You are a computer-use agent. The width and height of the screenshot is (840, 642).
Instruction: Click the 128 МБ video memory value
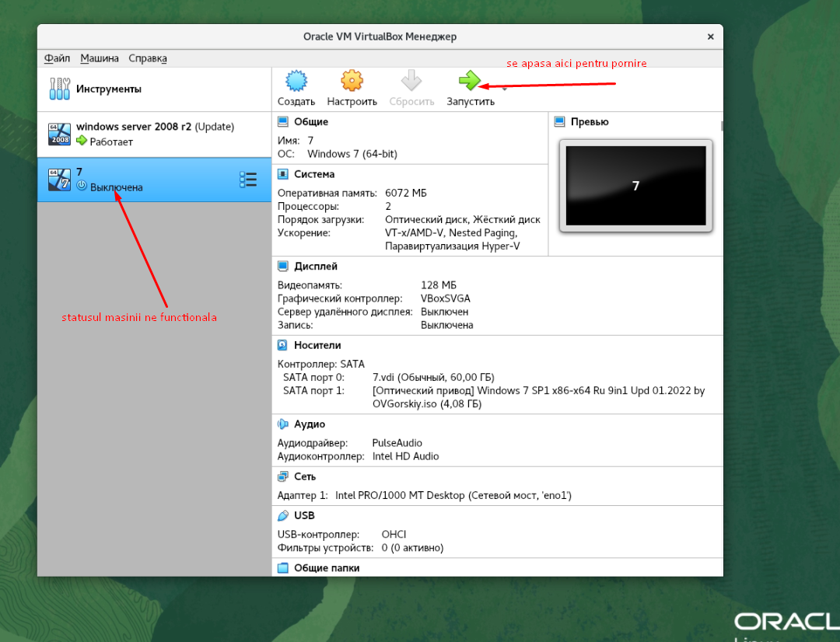439,285
